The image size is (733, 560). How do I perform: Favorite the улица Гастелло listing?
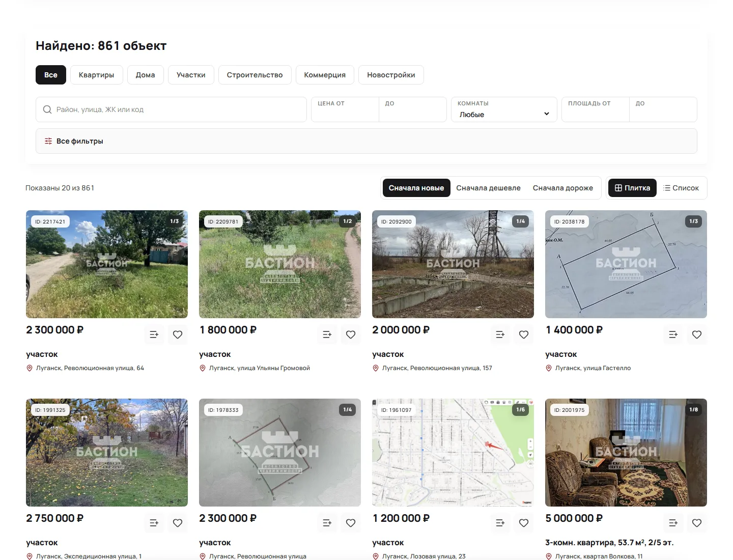(x=697, y=334)
